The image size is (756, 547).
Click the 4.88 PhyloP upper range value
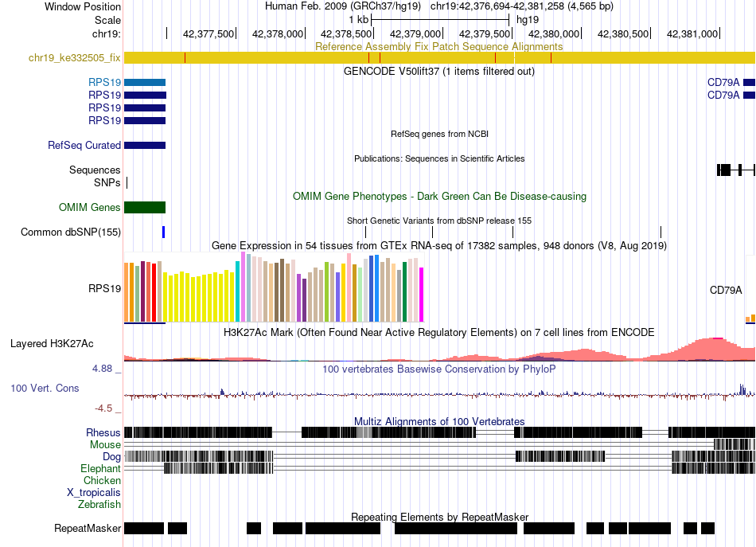[102, 369]
